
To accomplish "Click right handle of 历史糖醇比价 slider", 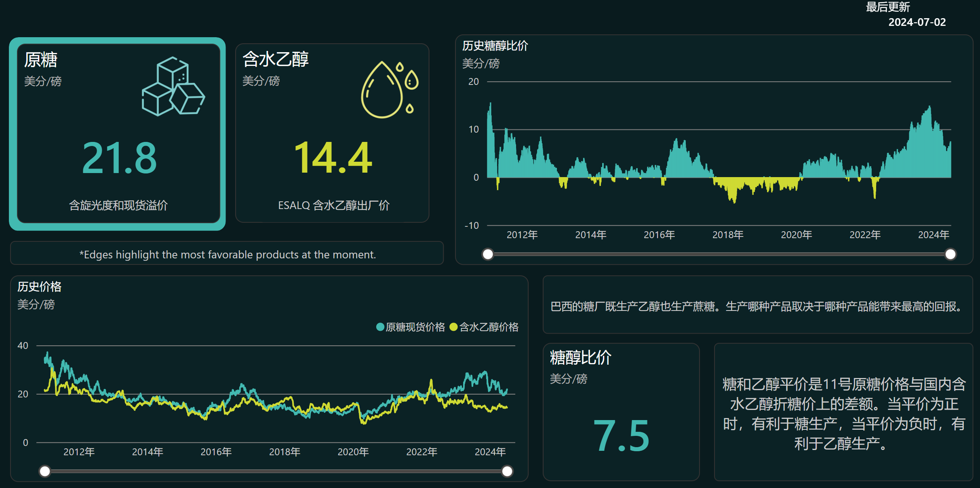I will coord(950,254).
